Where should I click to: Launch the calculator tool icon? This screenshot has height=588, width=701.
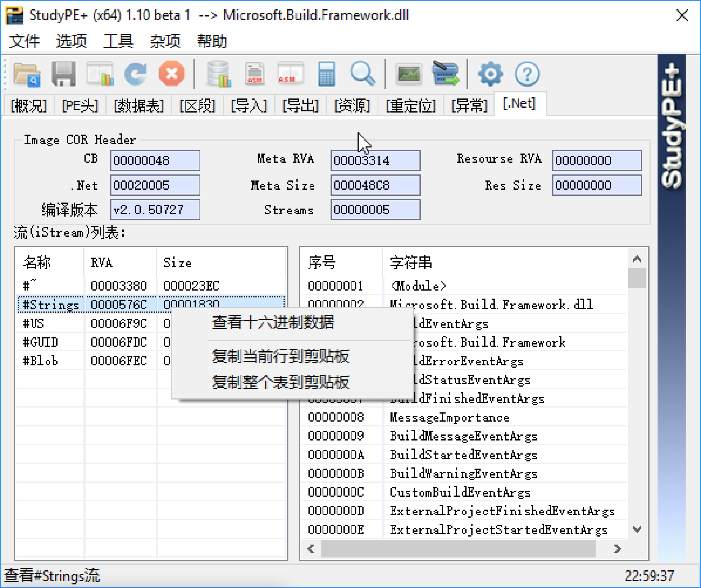click(326, 74)
